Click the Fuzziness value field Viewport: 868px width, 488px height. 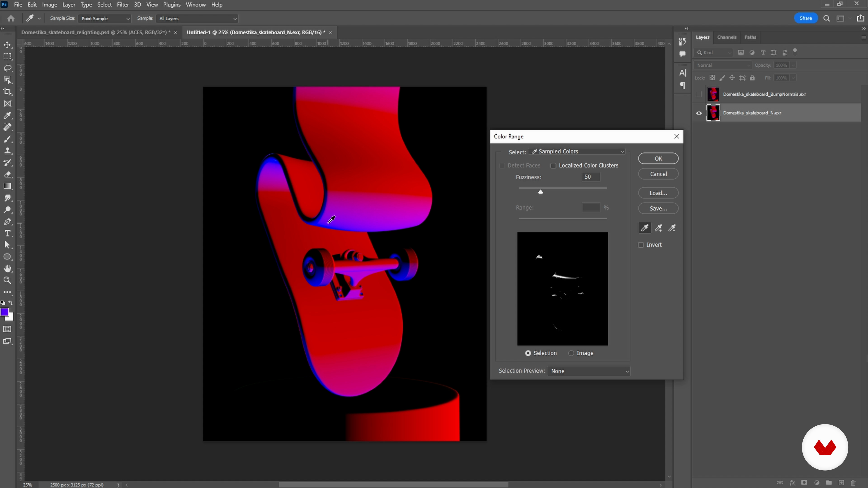[591, 177]
